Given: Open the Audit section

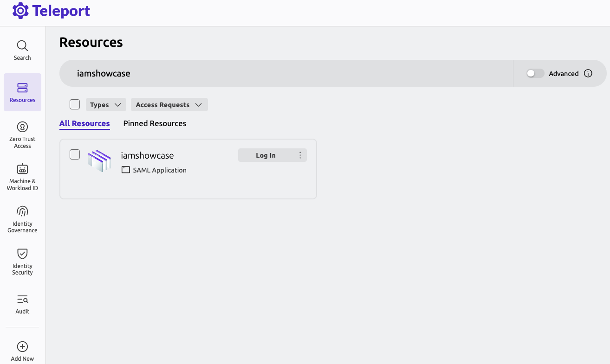Looking at the screenshot, I should point(22,304).
